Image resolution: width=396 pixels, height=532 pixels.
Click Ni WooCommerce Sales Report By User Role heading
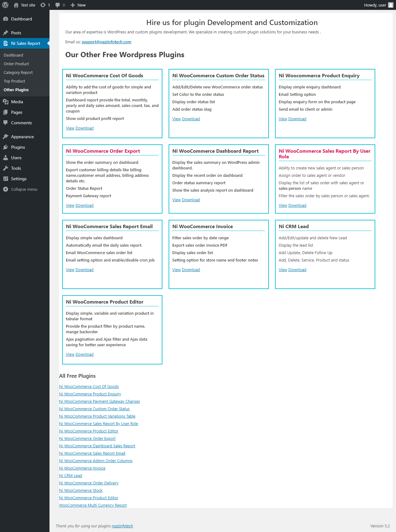(x=325, y=154)
